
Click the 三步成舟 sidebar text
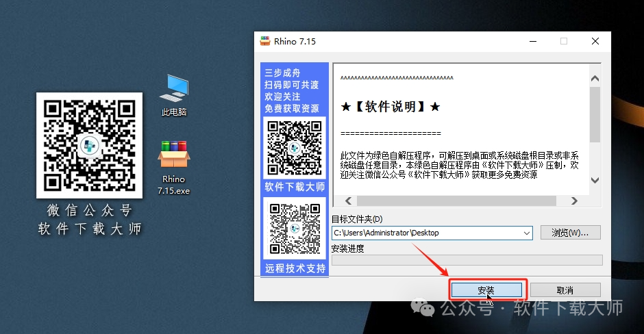click(x=282, y=73)
